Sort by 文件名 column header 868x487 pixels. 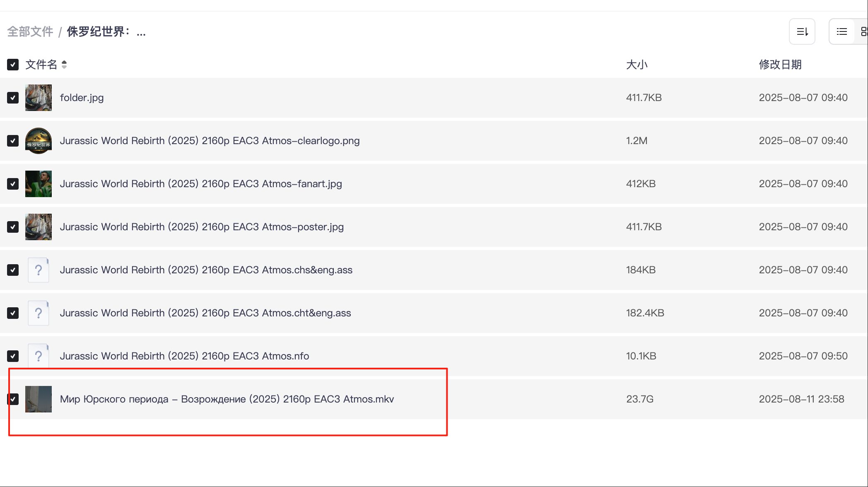point(41,65)
